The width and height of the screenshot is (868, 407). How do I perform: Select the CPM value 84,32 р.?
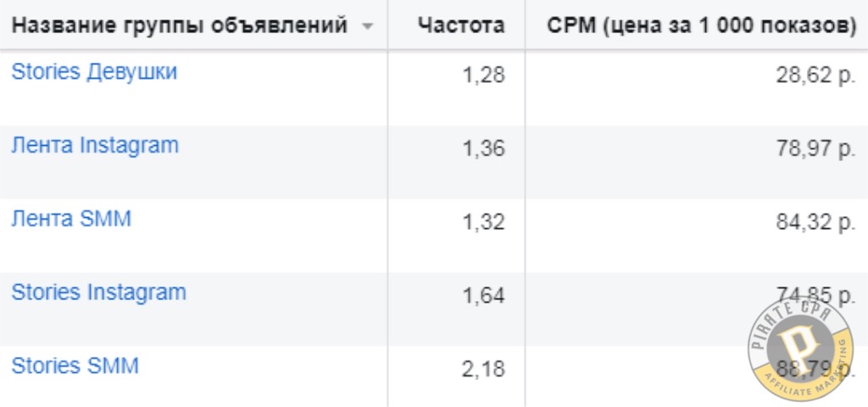(x=816, y=221)
